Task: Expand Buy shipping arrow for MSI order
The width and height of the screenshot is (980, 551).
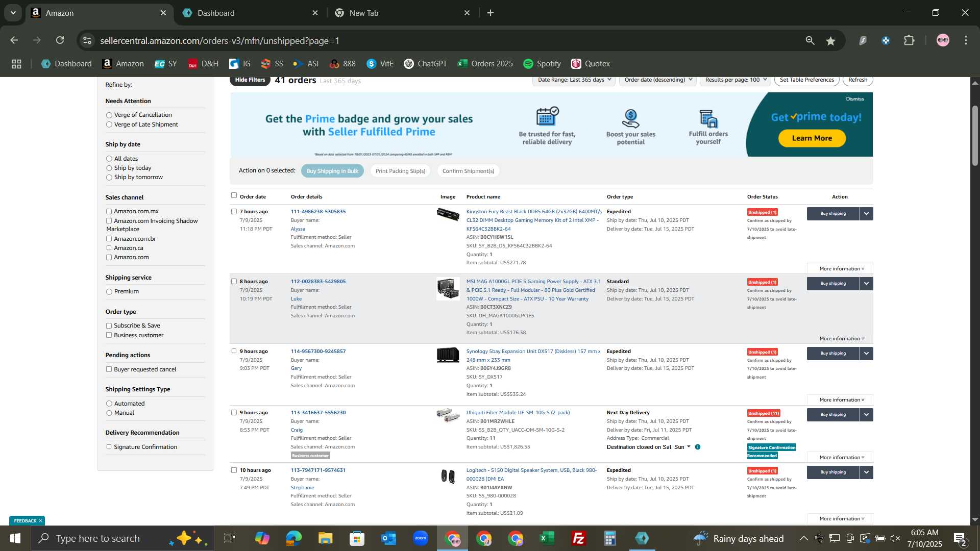Action: tap(867, 284)
